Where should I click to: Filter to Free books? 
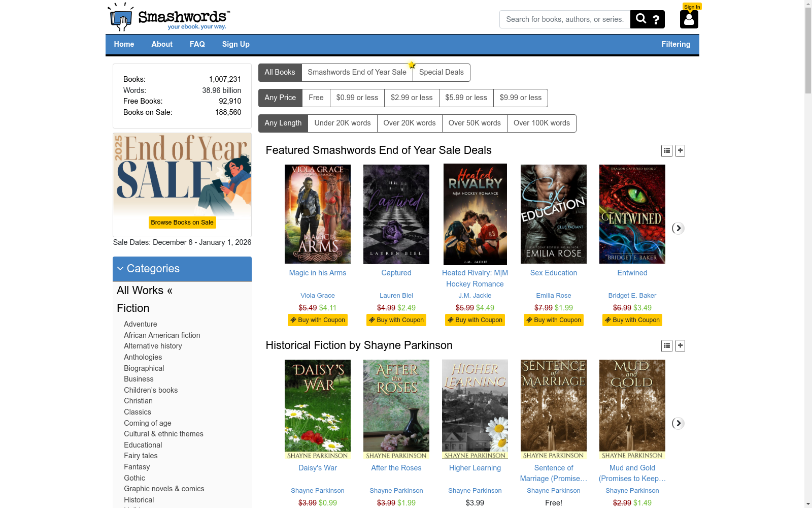316,98
